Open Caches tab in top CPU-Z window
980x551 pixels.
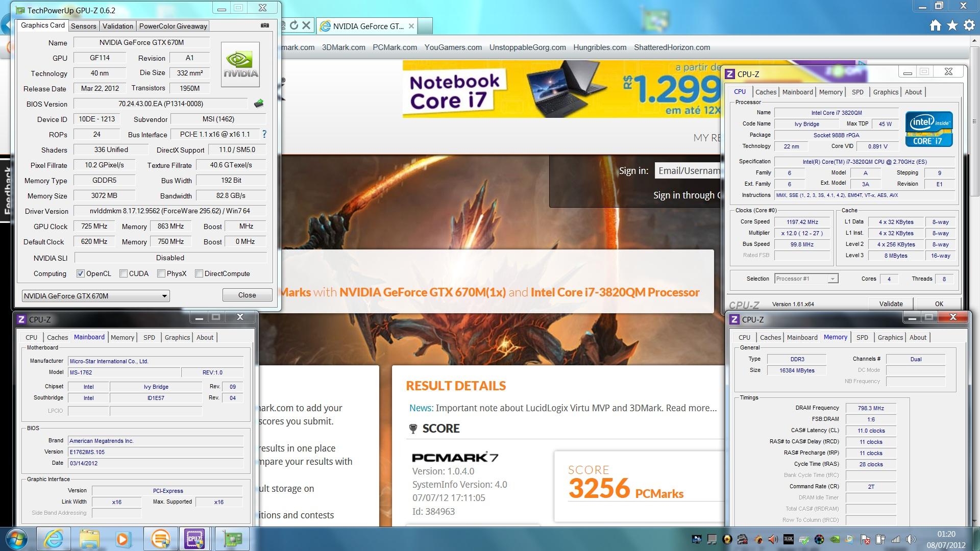(766, 92)
